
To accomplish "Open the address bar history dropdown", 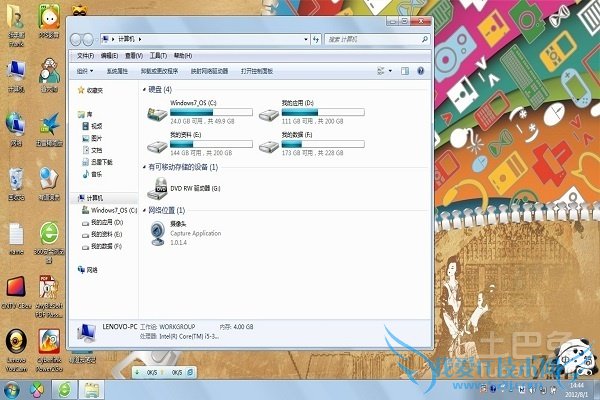I will click(x=306, y=39).
